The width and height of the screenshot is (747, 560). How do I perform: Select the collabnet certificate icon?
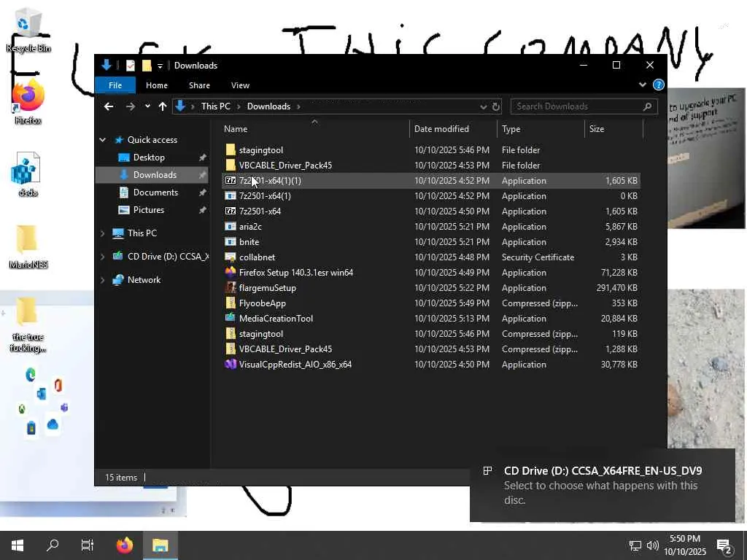click(x=231, y=257)
